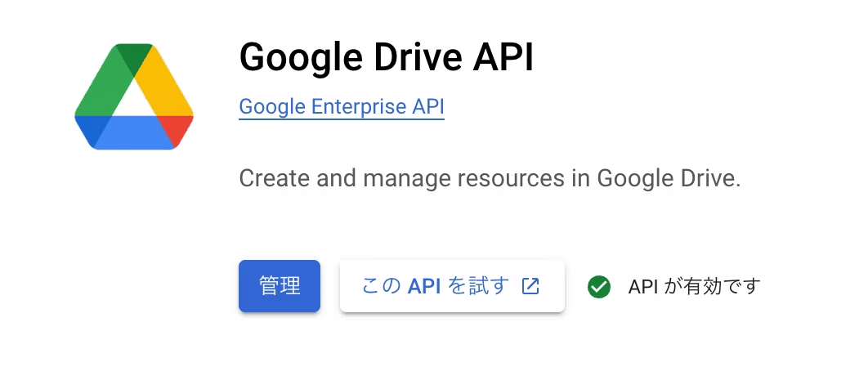Click the Google Drive API heading
Screen dimensions: 868x376
pos(387,57)
